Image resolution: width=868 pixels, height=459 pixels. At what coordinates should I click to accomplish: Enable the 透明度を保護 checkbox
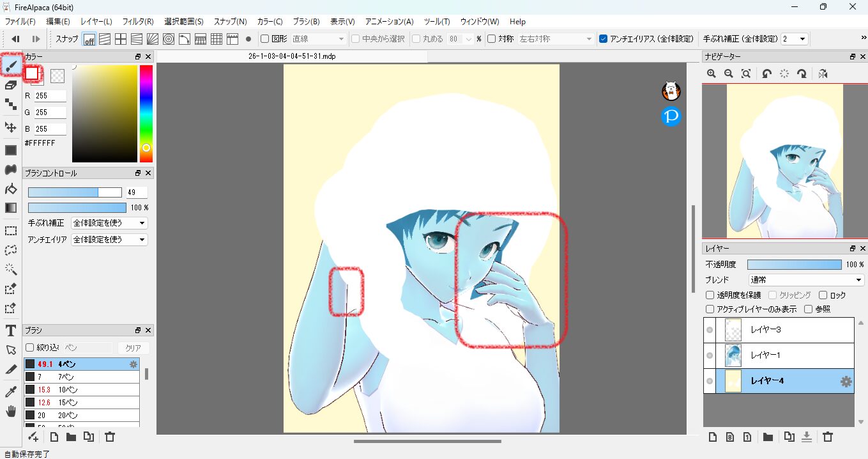click(x=710, y=295)
